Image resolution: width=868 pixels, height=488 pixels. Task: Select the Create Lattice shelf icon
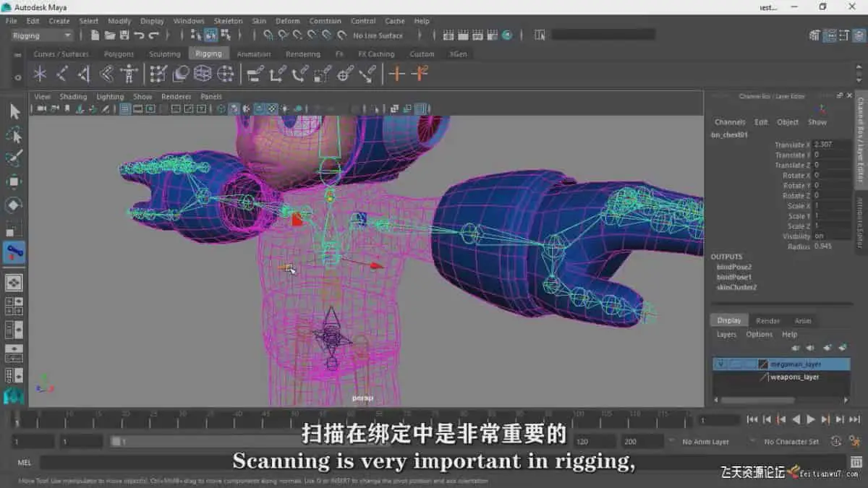pos(203,73)
